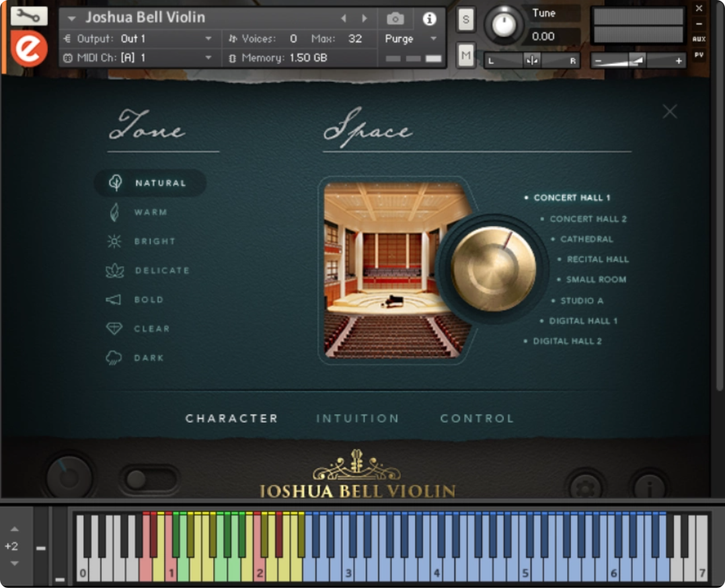
Task: Choose the Studio A space
Action: 578,301
